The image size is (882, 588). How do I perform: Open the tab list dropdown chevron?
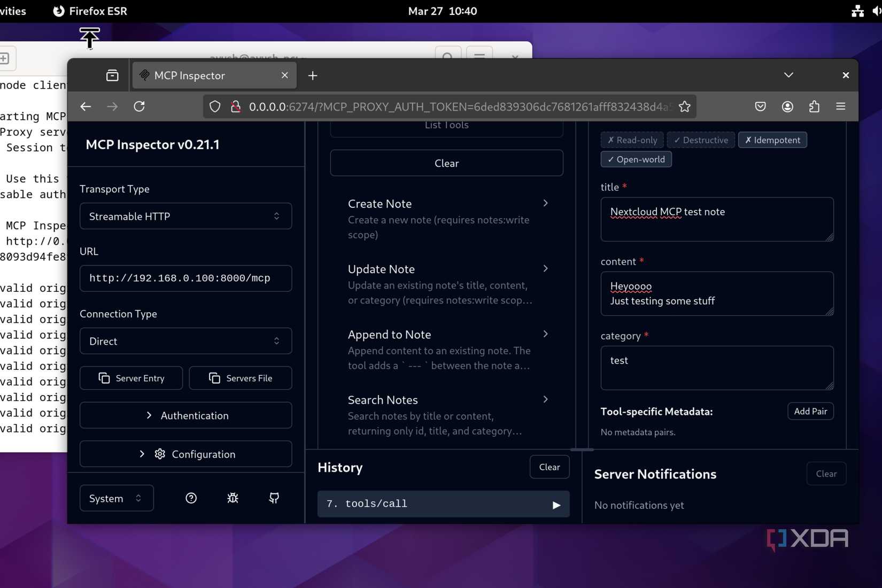click(x=788, y=75)
